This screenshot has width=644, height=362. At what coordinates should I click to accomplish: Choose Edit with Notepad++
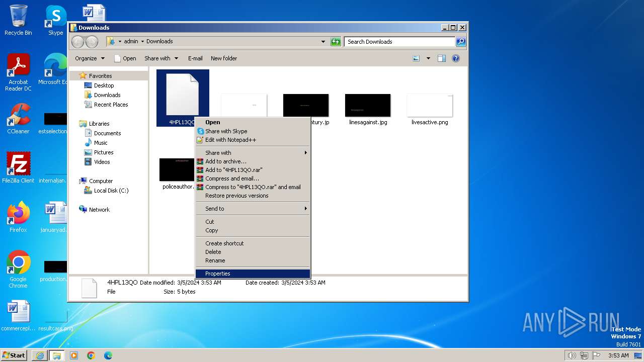click(253, 140)
